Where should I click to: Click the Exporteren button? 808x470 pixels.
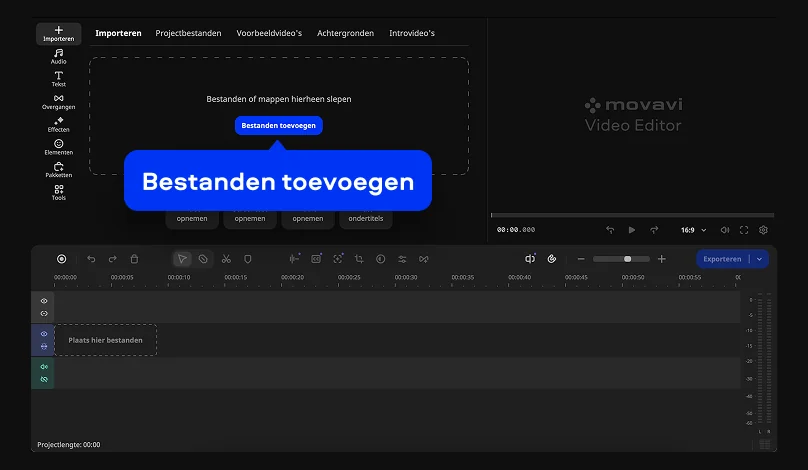coord(722,259)
